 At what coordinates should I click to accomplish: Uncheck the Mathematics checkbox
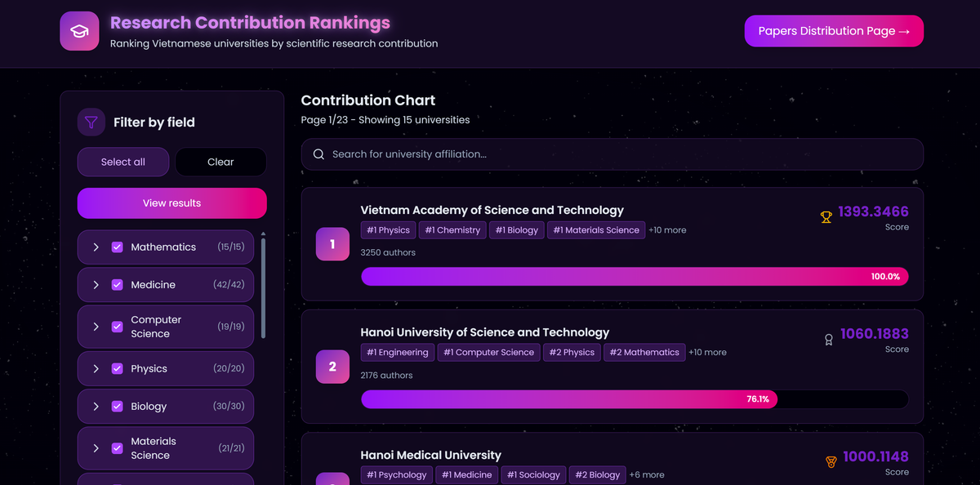[x=117, y=247]
